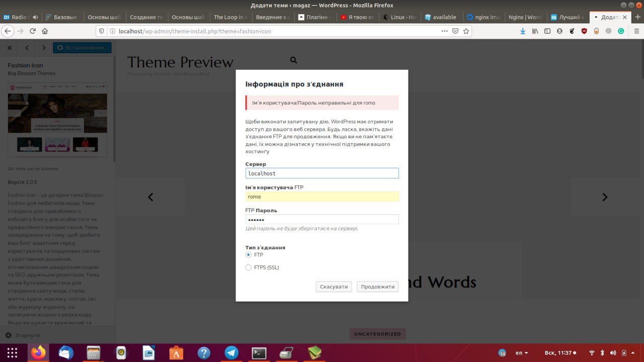Screen dimensions: 644x362
Task: Click the Продовжити button
Action: (378, 287)
